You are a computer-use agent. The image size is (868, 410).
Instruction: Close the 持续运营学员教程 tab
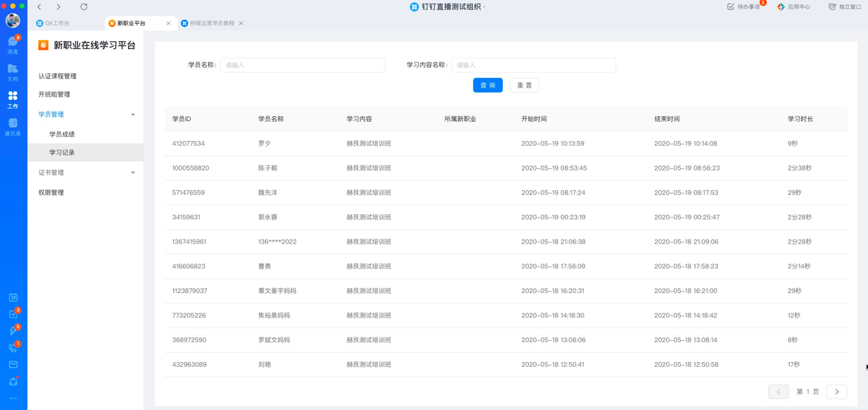coord(241,23)
